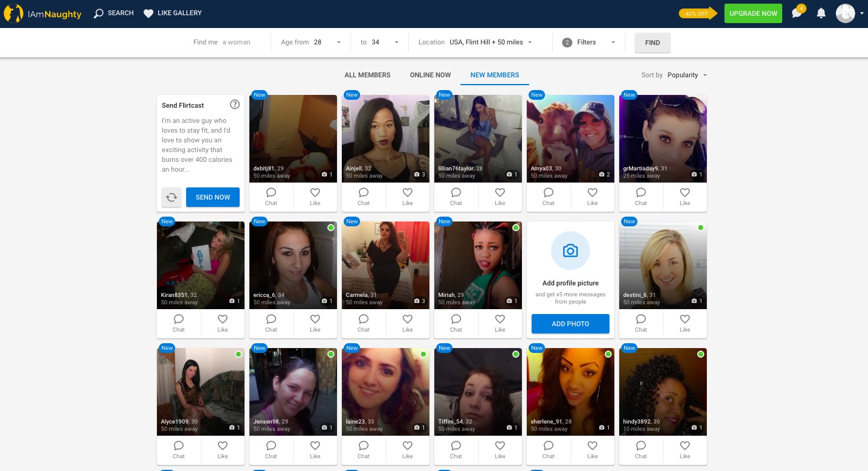
Task: Open the Like Gallery heart icon
Action: [148, 13]
